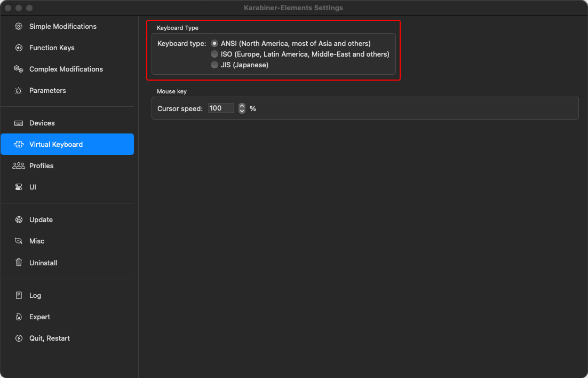Select the ISO keyboard type radio button
588x378 pixels.
(x=214, y=54)
